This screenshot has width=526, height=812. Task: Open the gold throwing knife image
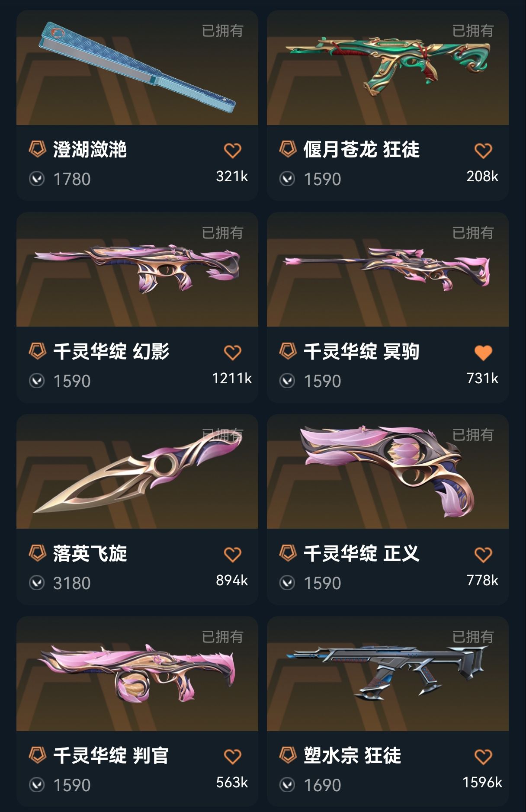coord(137,471)
